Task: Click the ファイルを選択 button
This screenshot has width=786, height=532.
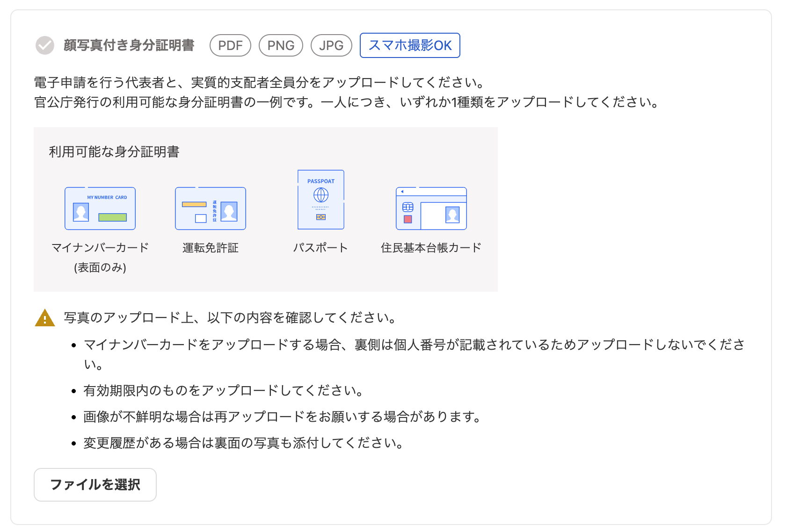Action: (95, 485)
